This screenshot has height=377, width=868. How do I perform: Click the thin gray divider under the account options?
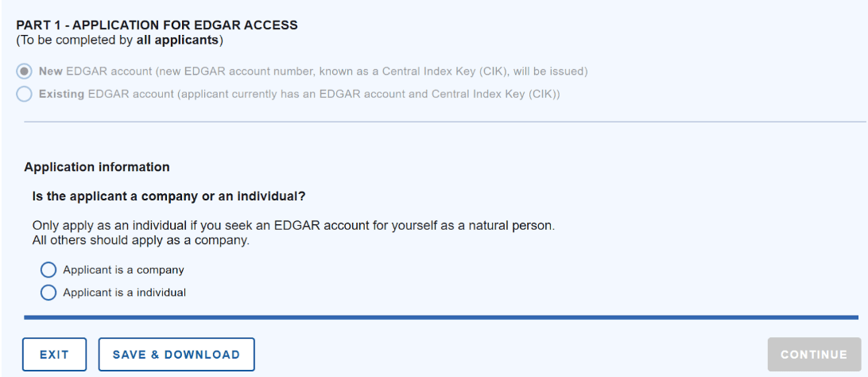(445, 122)
